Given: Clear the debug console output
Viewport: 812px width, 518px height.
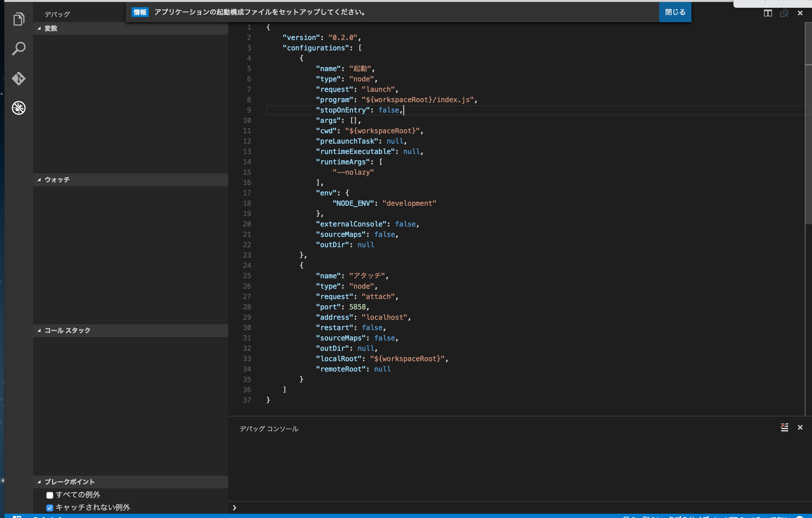Looking at the screenshot, I should pos(784,427).
